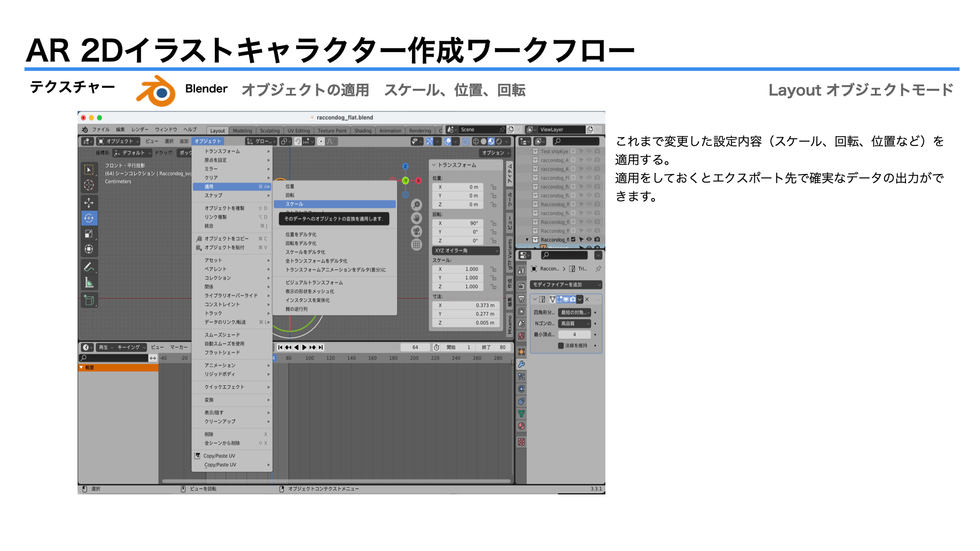Toggle Scale Z lock icon
Viewport: 980px width, 551px height.
[493, 287]
